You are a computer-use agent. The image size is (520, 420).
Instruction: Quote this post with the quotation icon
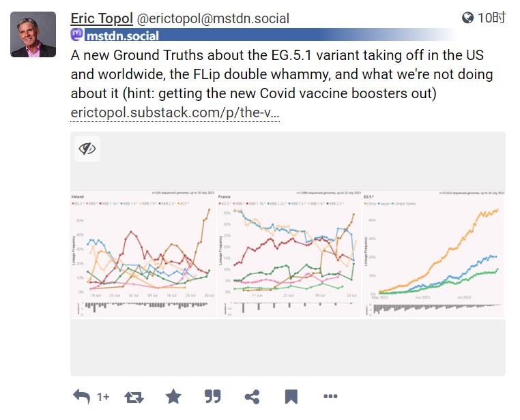213,396
